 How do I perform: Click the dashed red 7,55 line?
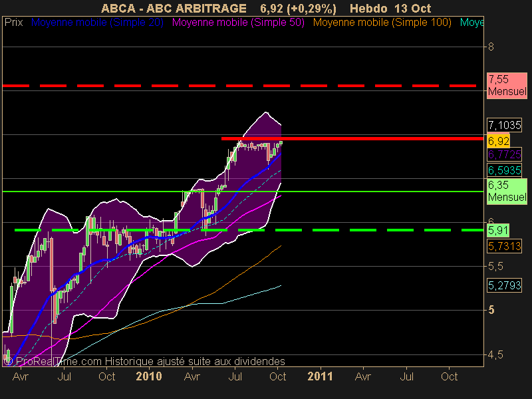click(x=239, y=86)
